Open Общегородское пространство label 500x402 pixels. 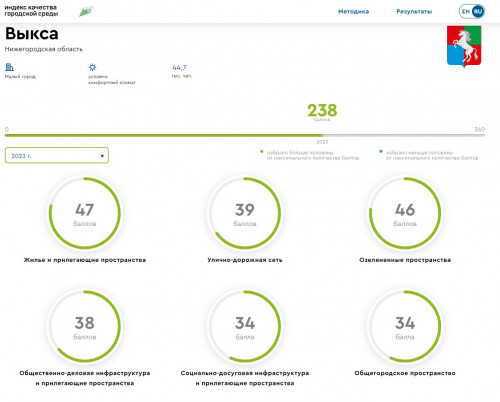point(405,373)
